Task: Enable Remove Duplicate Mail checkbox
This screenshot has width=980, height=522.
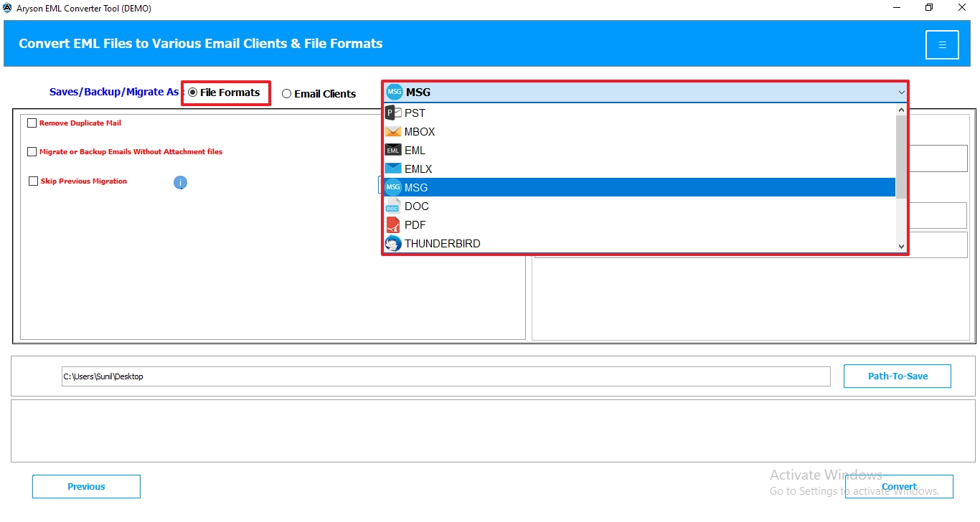Action: point(32,123)
